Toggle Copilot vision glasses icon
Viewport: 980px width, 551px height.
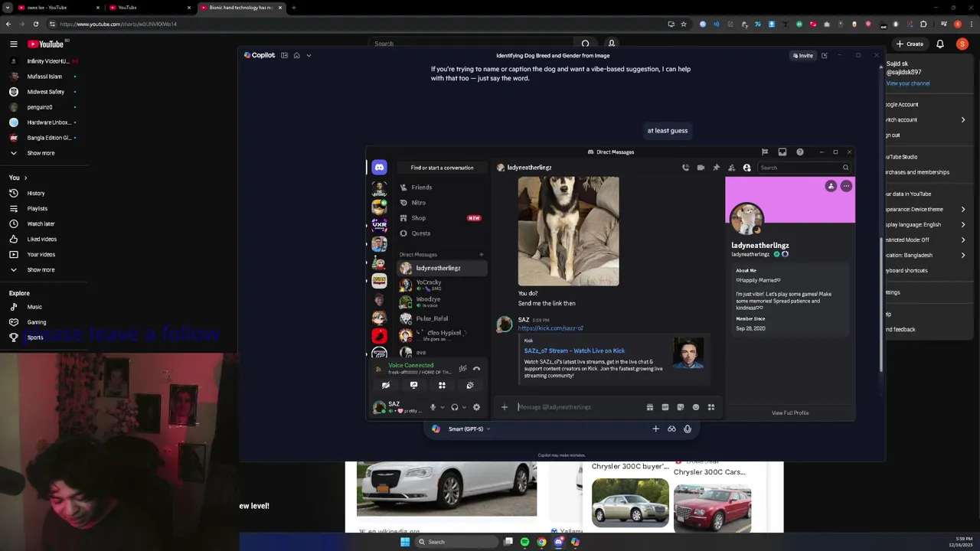[671, 429]
